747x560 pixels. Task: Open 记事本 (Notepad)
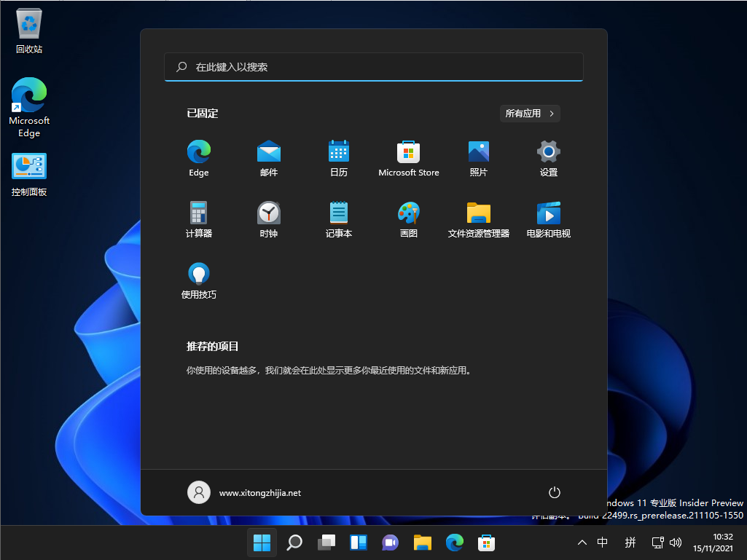coord(339,219)
